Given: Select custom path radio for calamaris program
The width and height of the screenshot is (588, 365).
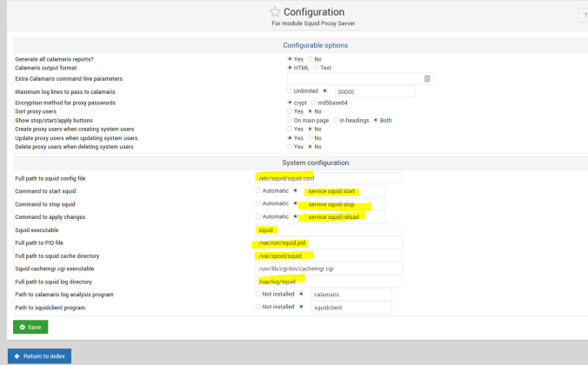Looking at the screenshot, I should (301, 295).
